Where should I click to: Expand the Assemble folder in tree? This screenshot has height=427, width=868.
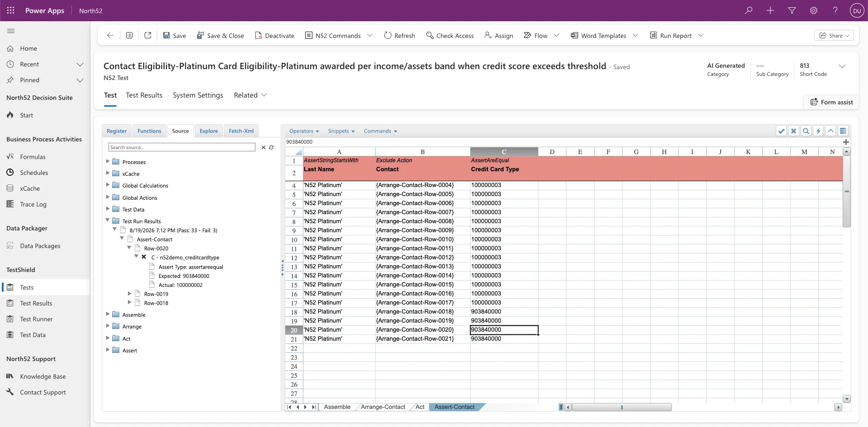(108, 314)
